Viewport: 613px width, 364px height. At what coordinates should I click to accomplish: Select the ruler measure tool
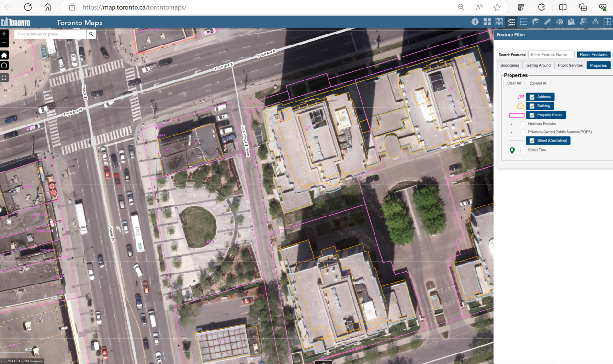(547, 22)
